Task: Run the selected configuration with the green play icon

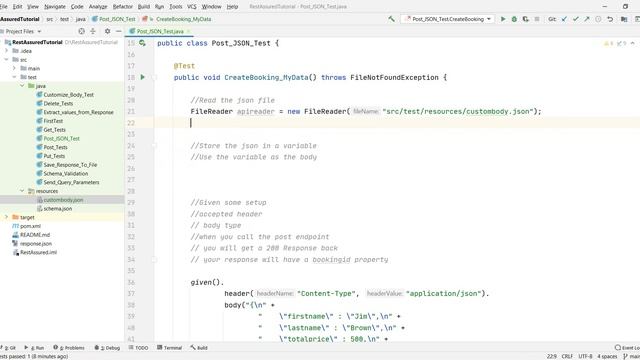Action: coord(503,19)
